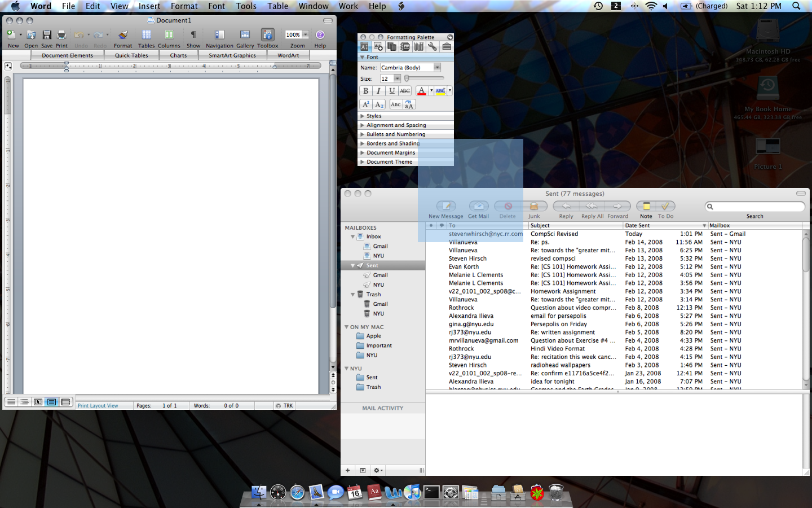Open Word Help with the purple question icon

pyautogui.click(x=320, y=35)
